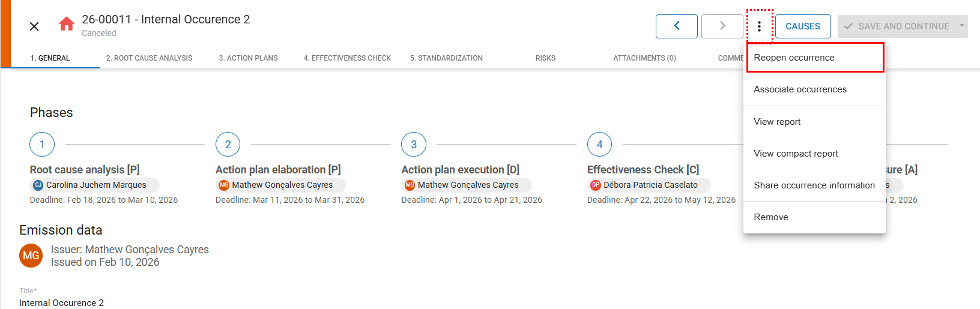Click the Carolina Juchem Marques chip
The width and height of the screenshot is (980, 309).
[95, 185]
